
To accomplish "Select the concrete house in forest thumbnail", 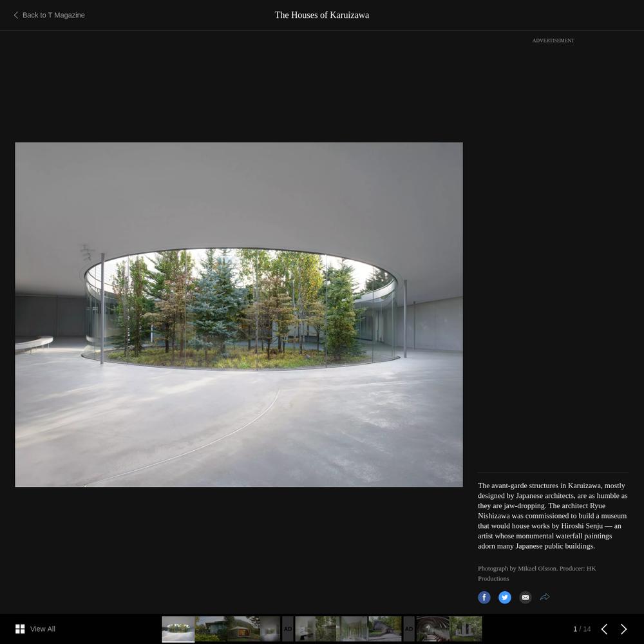I will [x=466, y=629].
